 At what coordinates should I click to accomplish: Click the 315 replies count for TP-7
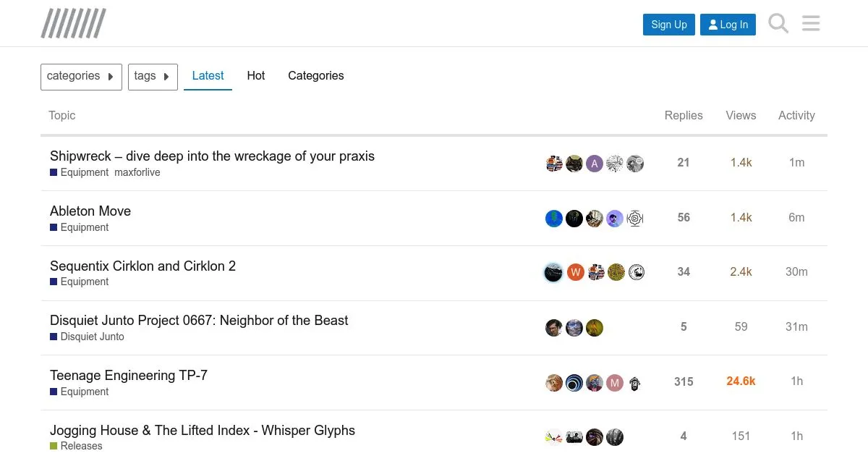[684, 382]
